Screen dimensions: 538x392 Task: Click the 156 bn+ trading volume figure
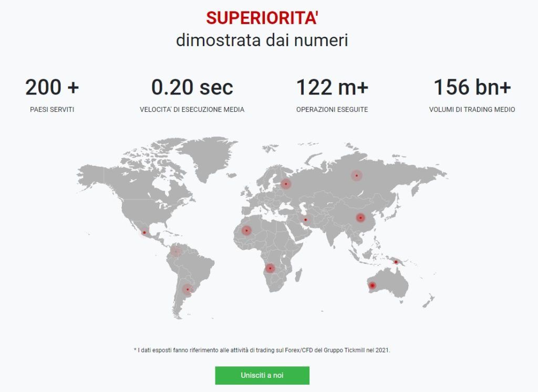[472, 87]
